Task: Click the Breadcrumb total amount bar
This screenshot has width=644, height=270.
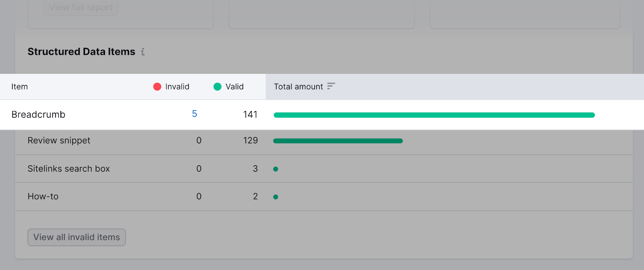Action: point(434,115)
